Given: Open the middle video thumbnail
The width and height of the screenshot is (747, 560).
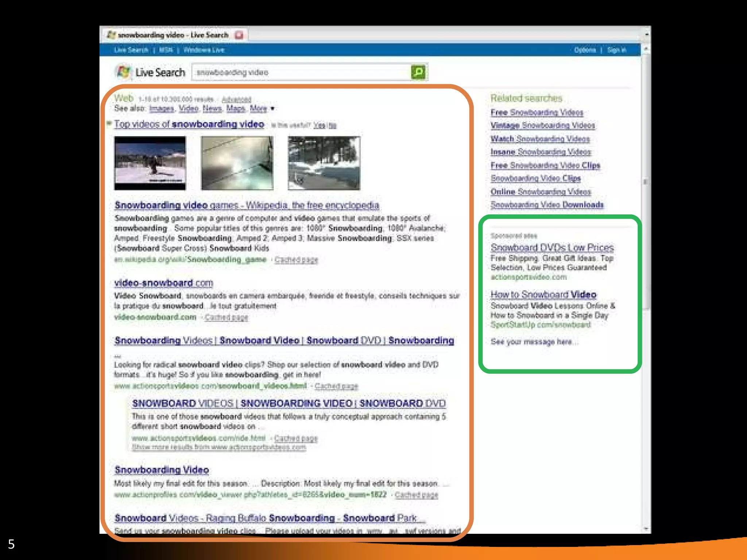Looking at the screenshot, I should click(237, 163).
